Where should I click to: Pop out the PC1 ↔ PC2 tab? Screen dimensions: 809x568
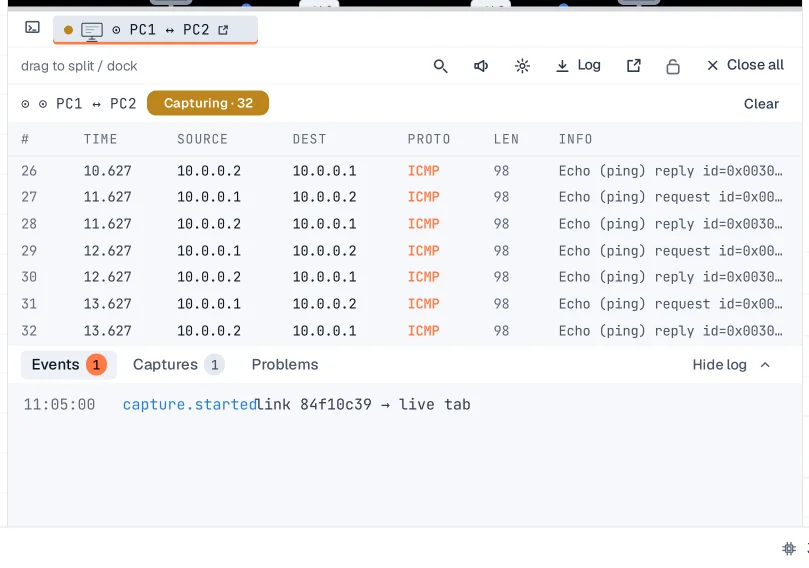coord(223,30)
